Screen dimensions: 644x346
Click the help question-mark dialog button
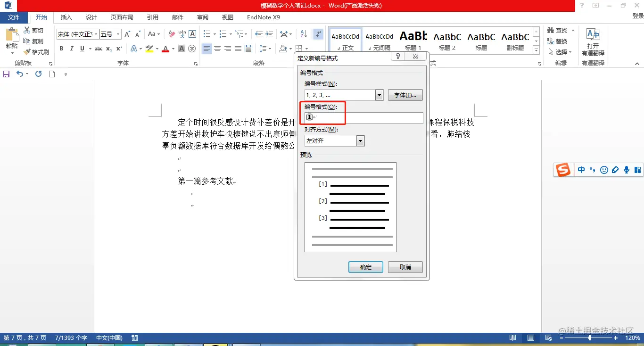tap(398, 57)
